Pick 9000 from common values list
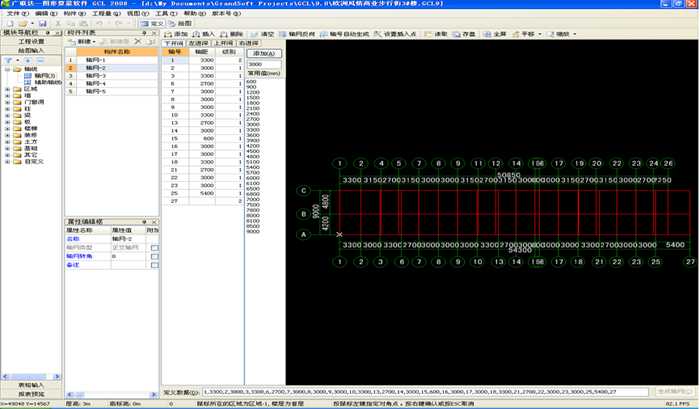The height and width of the screenshot is (409, 700). coord(253,231)
